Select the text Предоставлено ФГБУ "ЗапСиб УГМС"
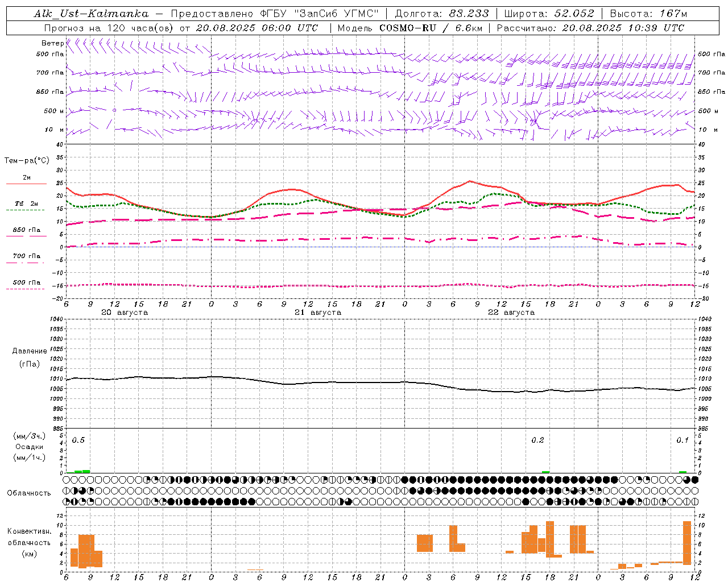 (275, 14)
